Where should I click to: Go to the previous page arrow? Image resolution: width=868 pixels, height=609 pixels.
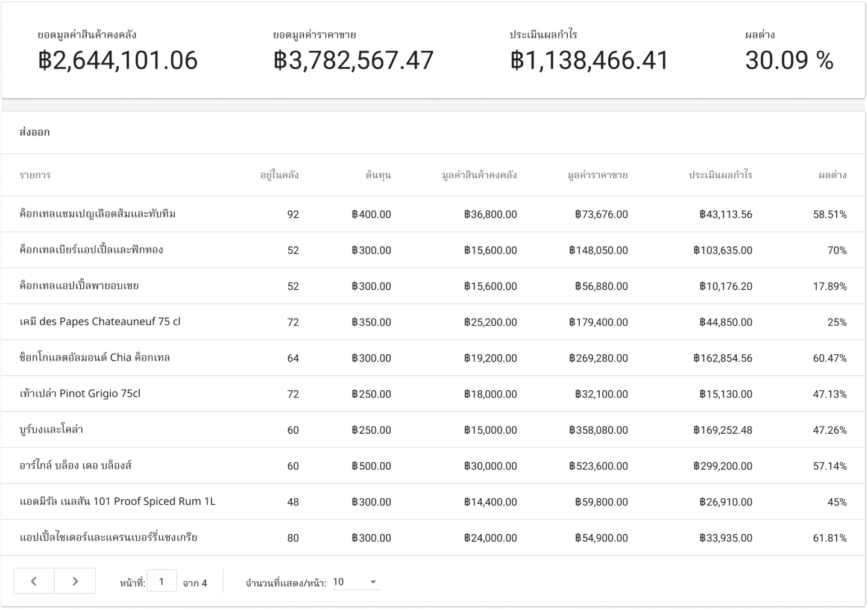point(34,581)
